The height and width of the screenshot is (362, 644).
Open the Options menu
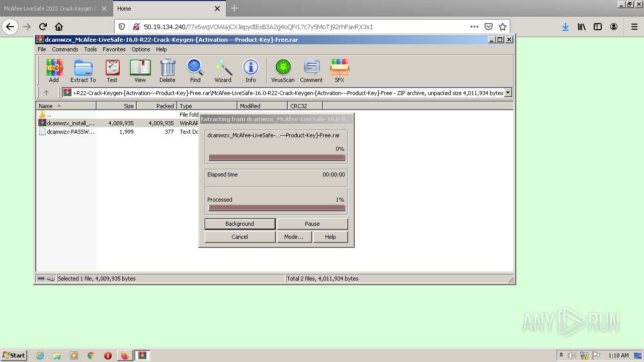pyautogui.click(x=141, y=49)
